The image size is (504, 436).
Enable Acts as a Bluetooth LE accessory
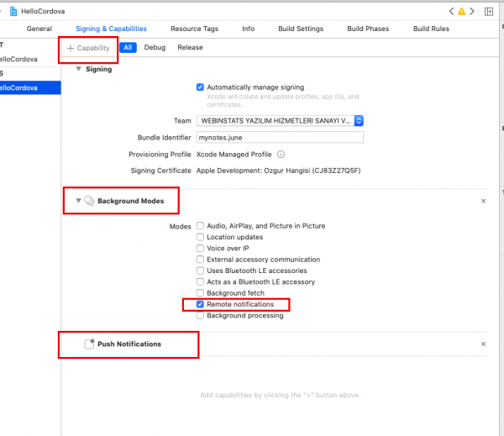coord(200,281)
